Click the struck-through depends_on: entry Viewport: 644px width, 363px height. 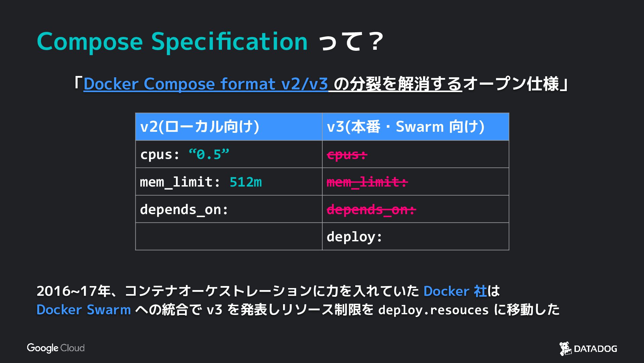(371, 210)
